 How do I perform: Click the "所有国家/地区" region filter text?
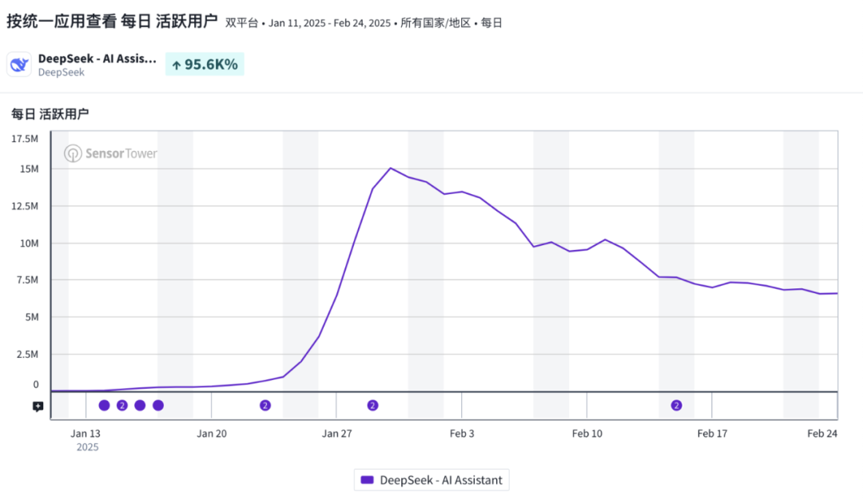pyautogui.click(x=435, y=23)
